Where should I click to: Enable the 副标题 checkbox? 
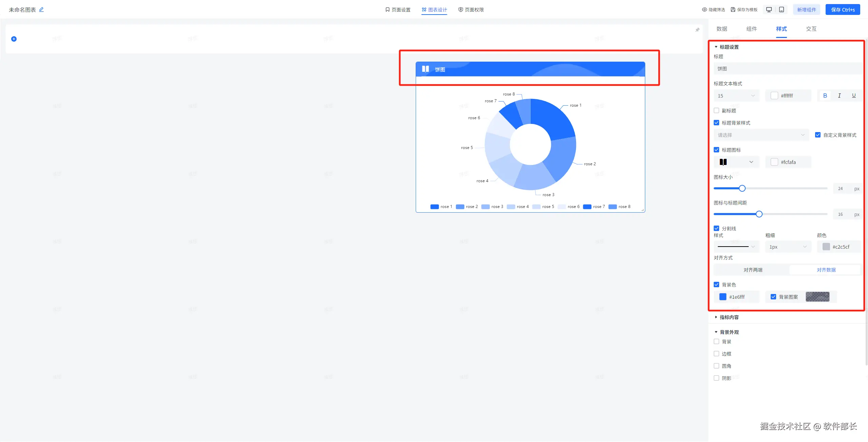(x=716, y=111)
